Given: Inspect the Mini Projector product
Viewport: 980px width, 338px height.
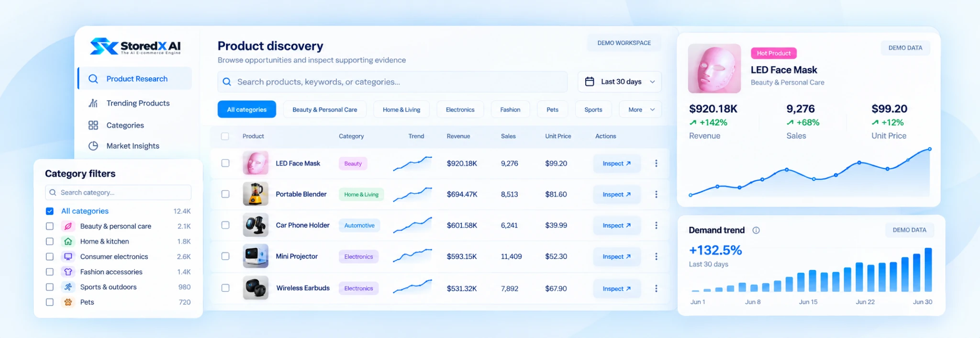Looking at the screenshot, I should (x=617, y=257).
